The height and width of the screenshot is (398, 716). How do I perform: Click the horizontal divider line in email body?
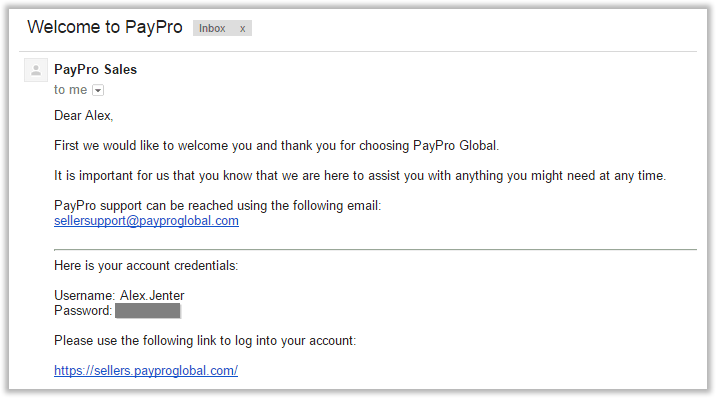coord(375,250)
